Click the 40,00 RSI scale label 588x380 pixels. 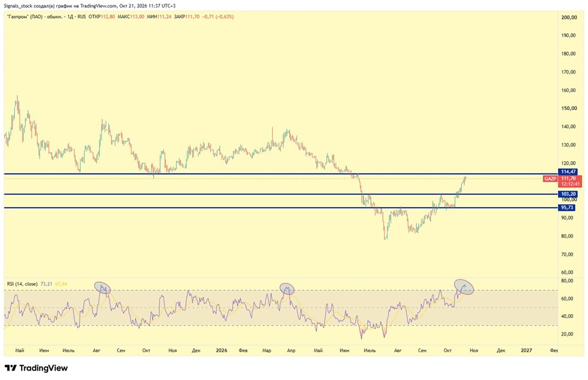point(567,316)
